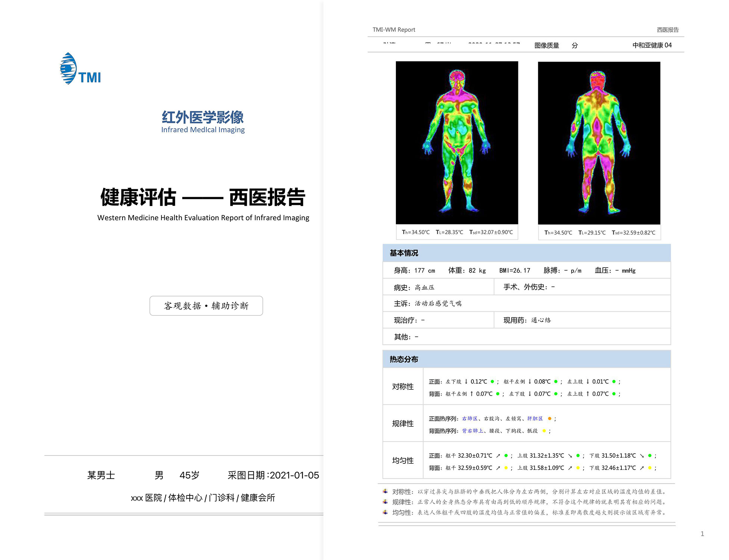Image resolution: width=729 pixels, height=560 pixels.
Task: Click the blue TMI logo
Action: coord(81,69)
